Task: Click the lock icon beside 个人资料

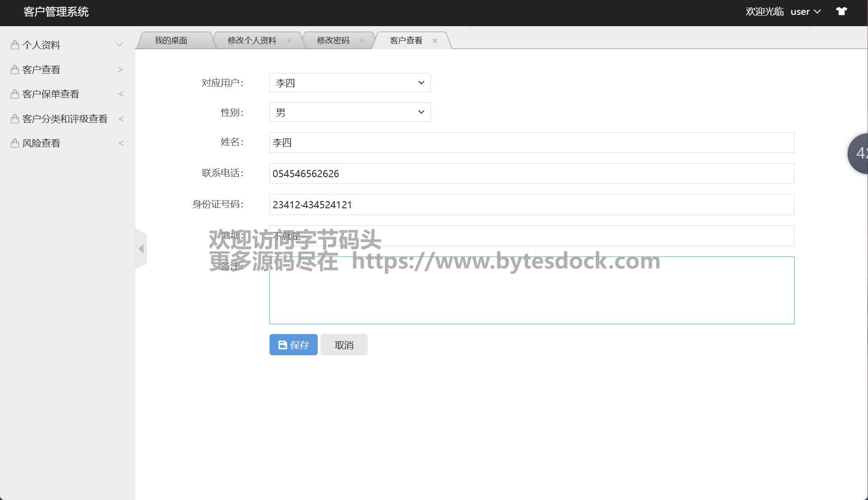Action: pyautogui.click(x=15, y=45)
